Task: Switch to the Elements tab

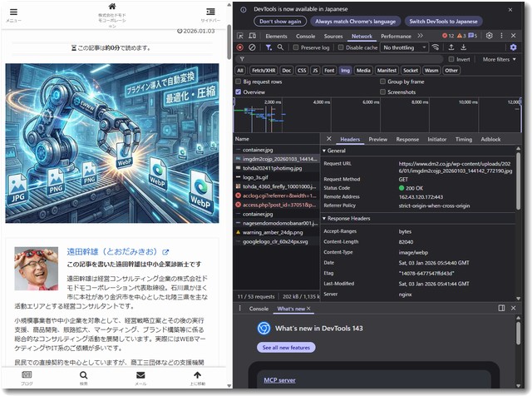Action: point(276,36)
